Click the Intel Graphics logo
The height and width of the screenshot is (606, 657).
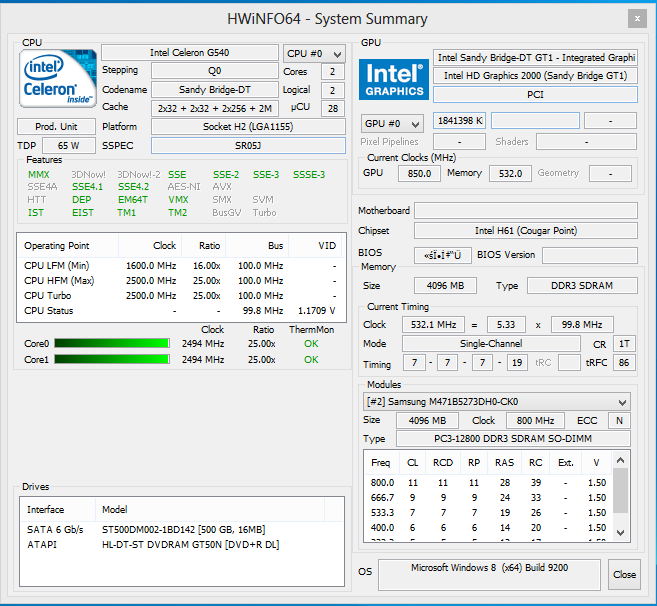pyautogui.click(x=393, y=80)
